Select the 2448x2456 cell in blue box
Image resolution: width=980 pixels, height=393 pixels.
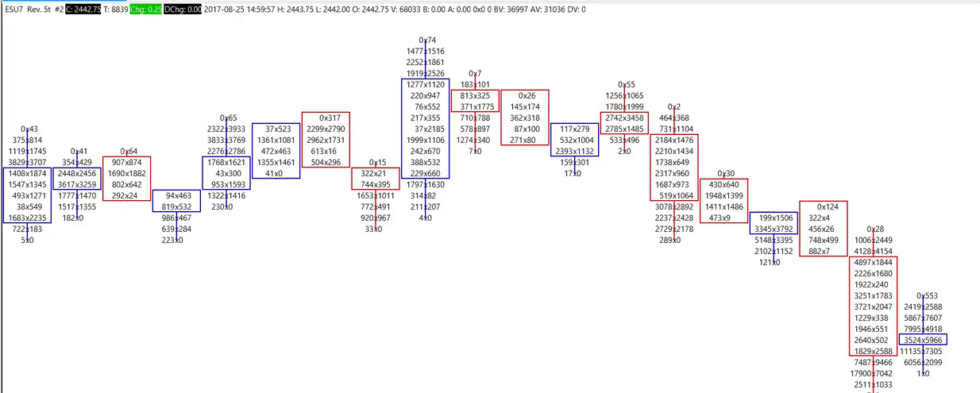click(77, 173)
